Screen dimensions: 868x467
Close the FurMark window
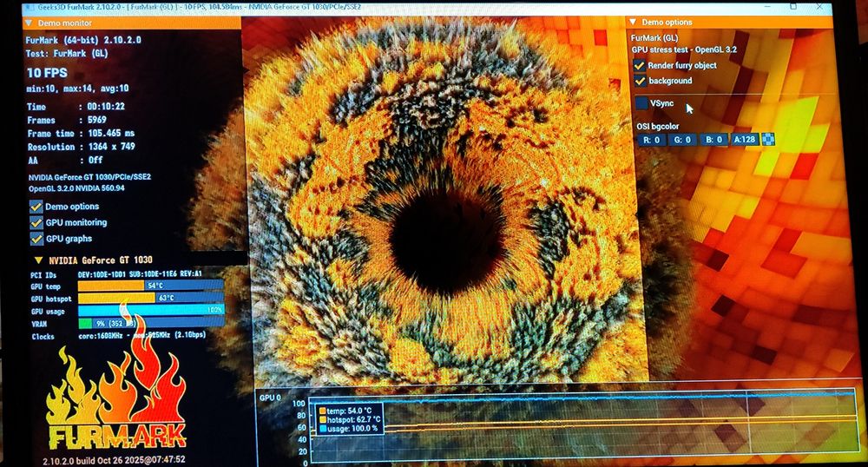click(x=819, y=7)
